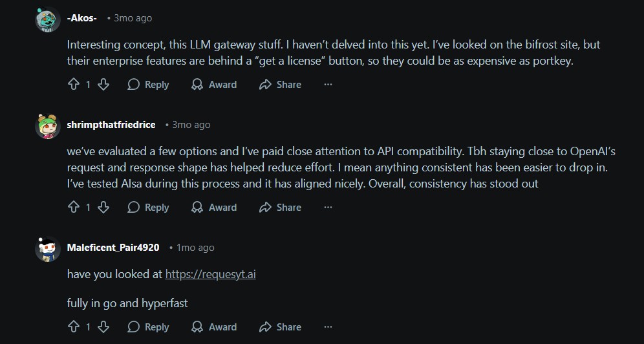Open more options on shrimpthatfriedrice's comment

(328, 208)
